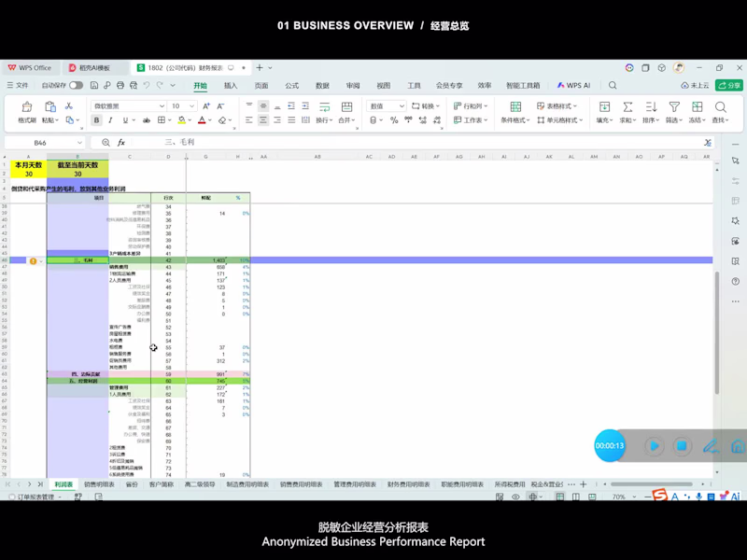The width and height of the screenshot is (747, 560).
Task: Open the 销售明细表 sheet tab
Action: [99, 484]
